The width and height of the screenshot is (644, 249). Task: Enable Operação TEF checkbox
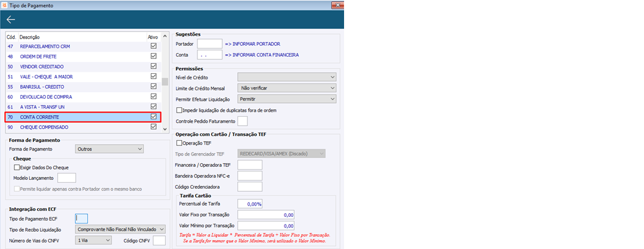pyautogui.click(x=179, y=143)
